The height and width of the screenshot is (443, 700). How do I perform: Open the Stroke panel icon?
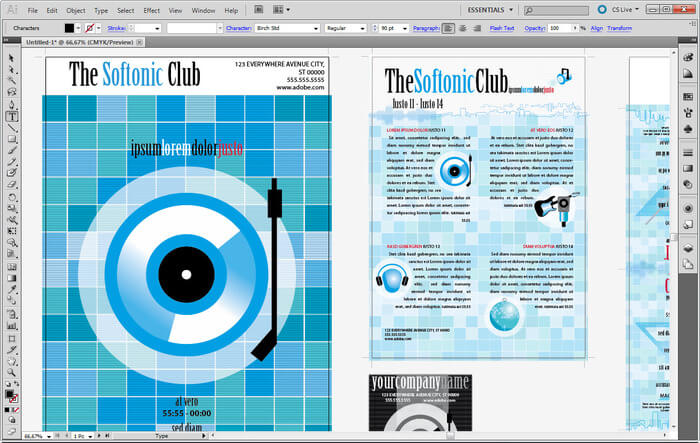(688, 152)
